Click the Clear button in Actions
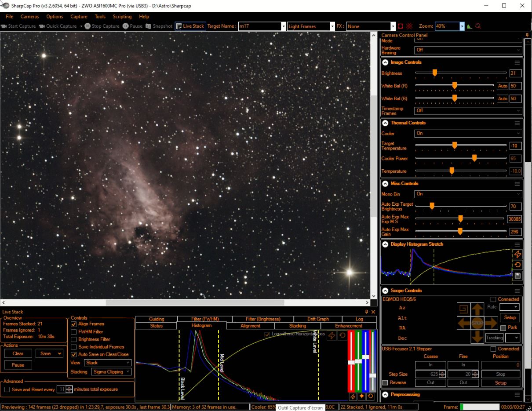The width and height of the screenshot is (532, 411). pyautogui.click(x=18, y=353)
